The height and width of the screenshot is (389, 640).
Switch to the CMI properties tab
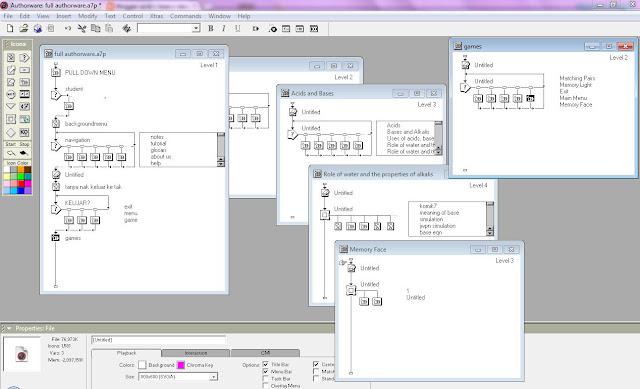(x=265, y=353)
